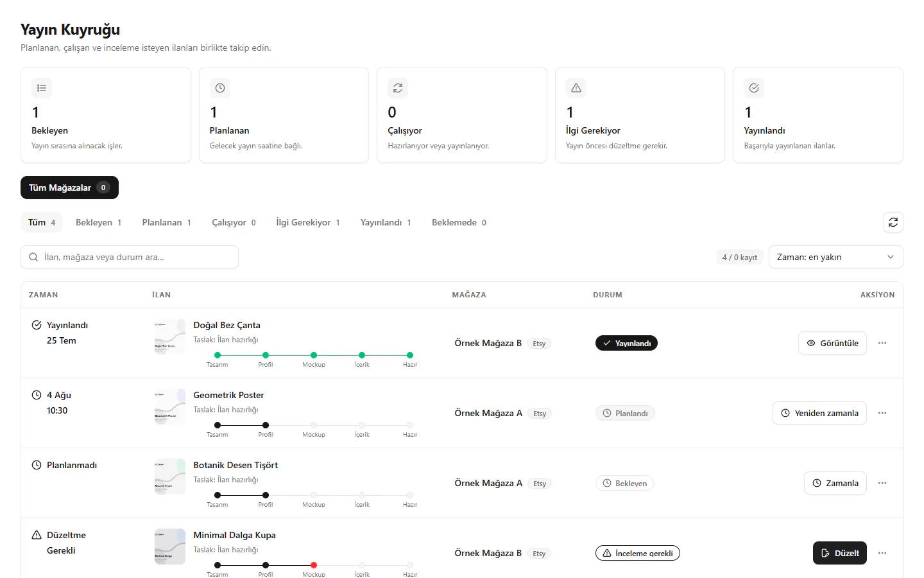924x578 pixels.
Task: Click the black Yayınlandı status badge
Action: (626, 343)
